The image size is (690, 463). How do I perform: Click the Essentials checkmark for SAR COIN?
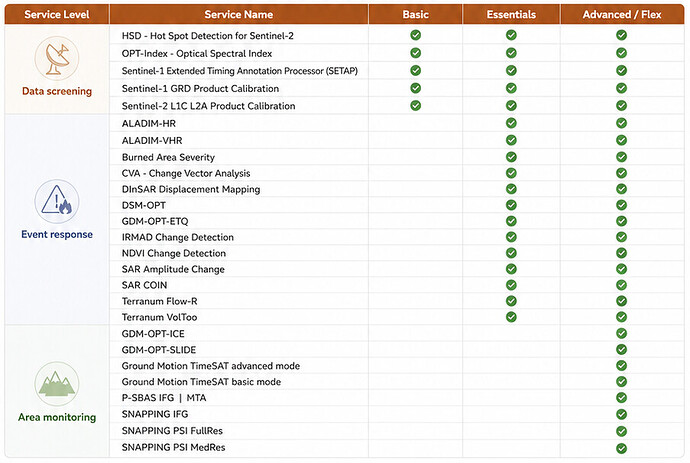[511, 285]
